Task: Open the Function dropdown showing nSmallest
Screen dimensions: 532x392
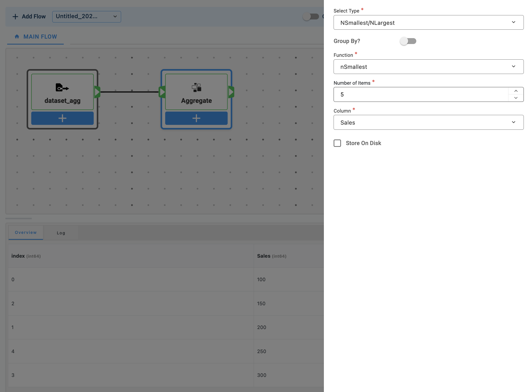Action: pos(428,67)
